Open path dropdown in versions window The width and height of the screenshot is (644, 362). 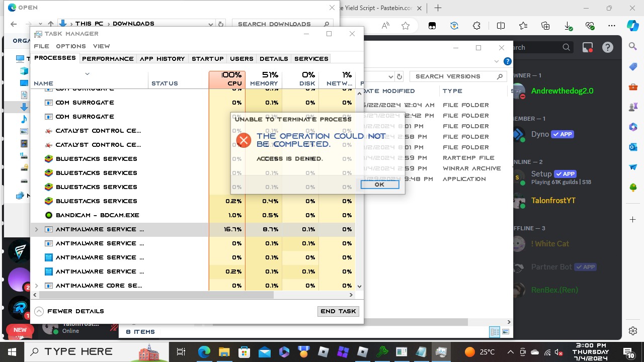pos(390,76)
